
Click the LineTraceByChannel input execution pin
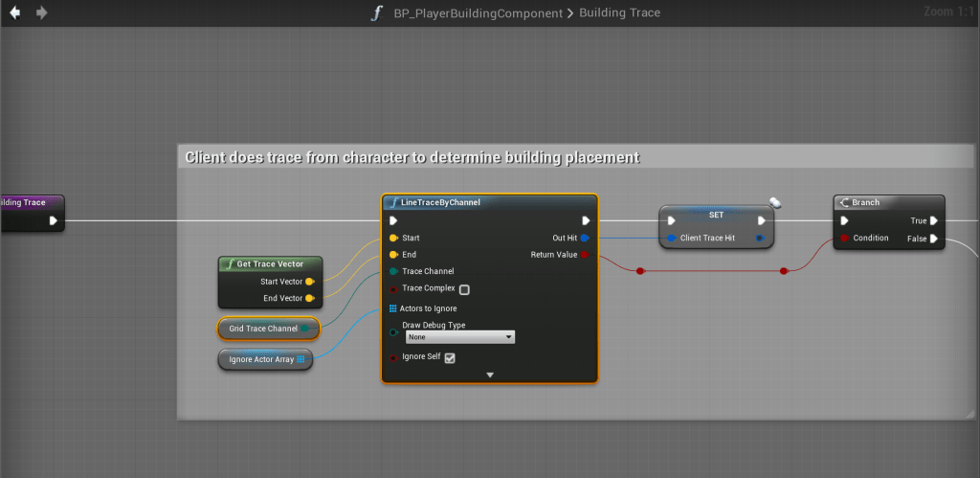click(x=393, y=221)
